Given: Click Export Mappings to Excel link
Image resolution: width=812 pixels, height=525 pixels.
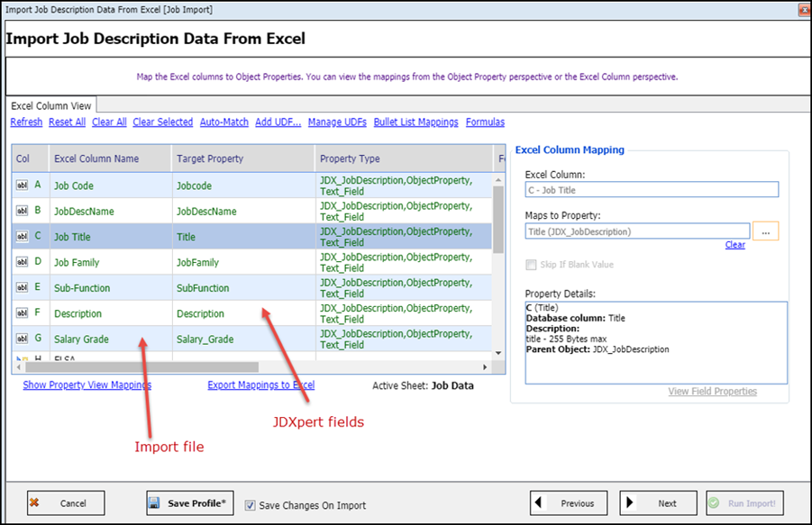Looking at the screenshot, I should coord(261,385).
